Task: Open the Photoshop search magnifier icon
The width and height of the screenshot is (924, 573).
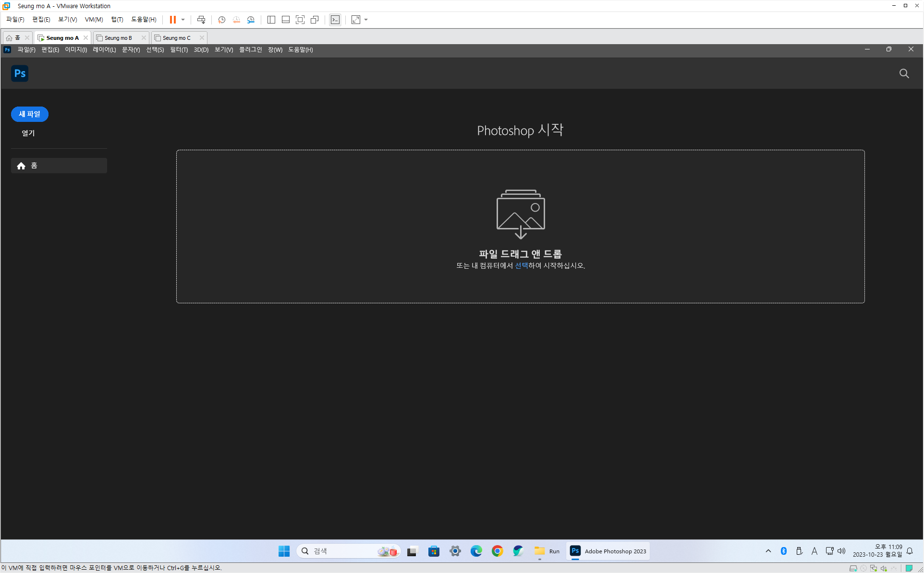Action: 904,73
